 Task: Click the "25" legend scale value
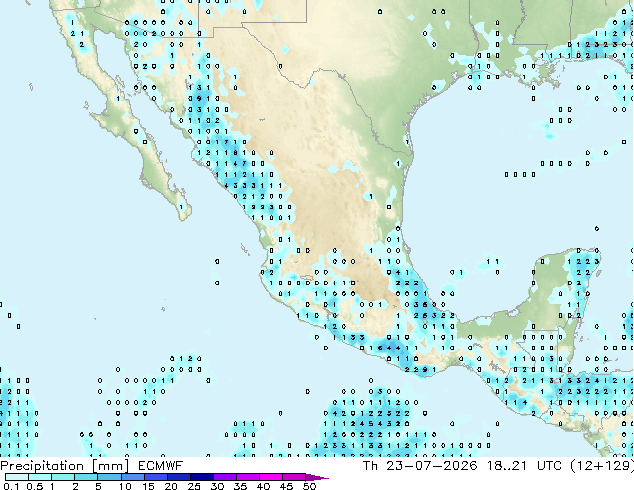pyautogui.click(x=194, y=486)
